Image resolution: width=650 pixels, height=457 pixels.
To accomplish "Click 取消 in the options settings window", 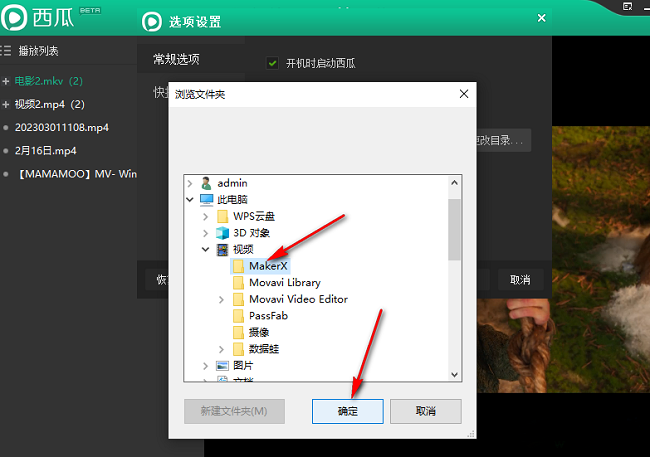I will pos(520,280).
